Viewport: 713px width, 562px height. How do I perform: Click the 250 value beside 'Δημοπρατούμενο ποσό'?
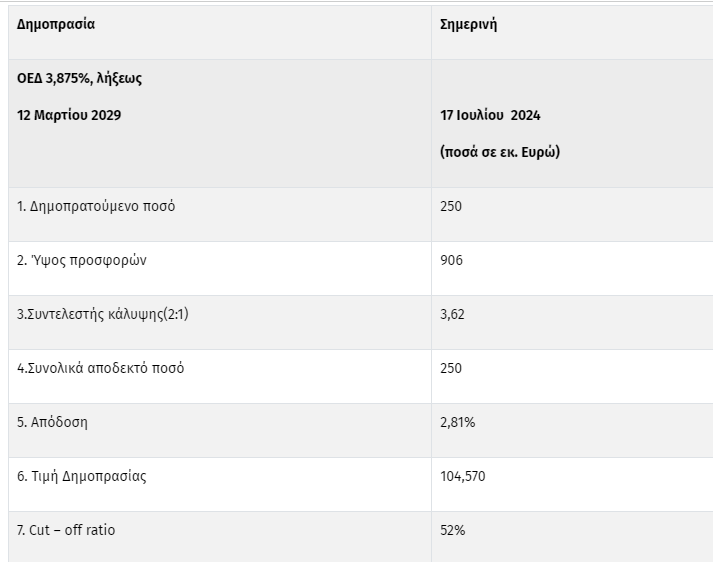click(x=452, y=206)
